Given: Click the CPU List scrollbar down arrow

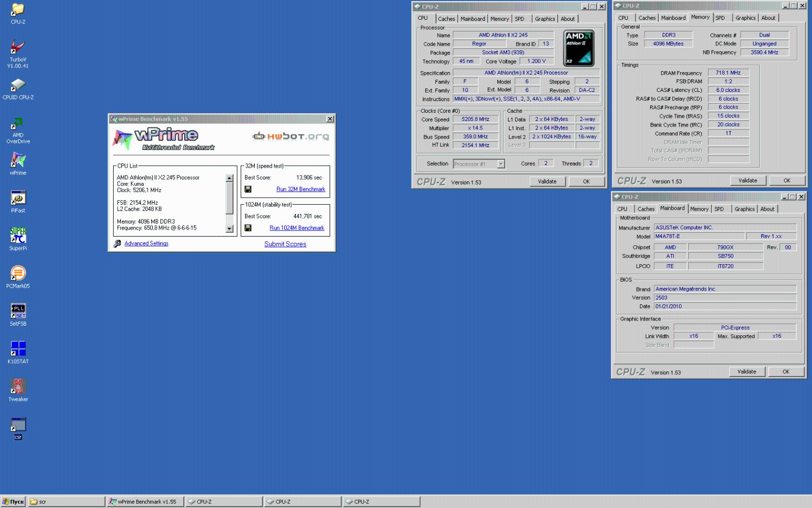Looking at the screenshot, I should (229, 229).
